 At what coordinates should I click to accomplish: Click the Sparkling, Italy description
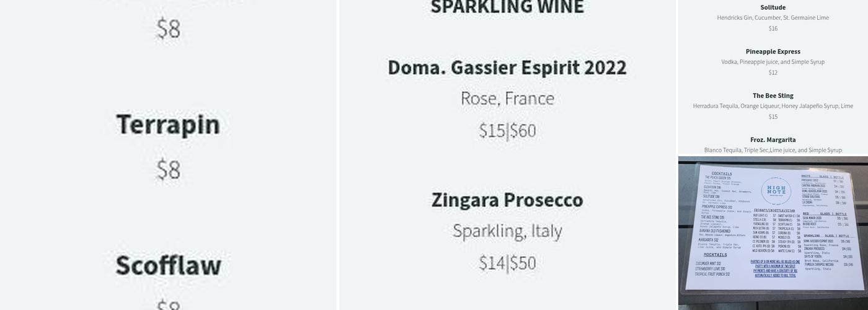tap(507, 231)
